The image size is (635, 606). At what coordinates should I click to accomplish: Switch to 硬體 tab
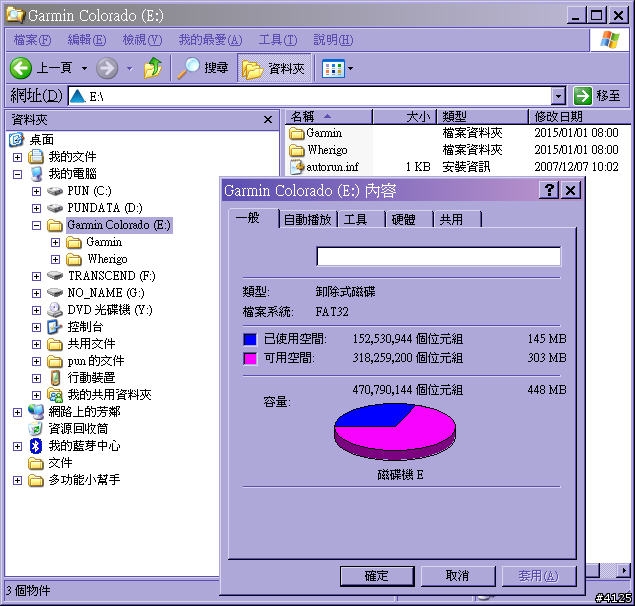[x=409, y=220]
